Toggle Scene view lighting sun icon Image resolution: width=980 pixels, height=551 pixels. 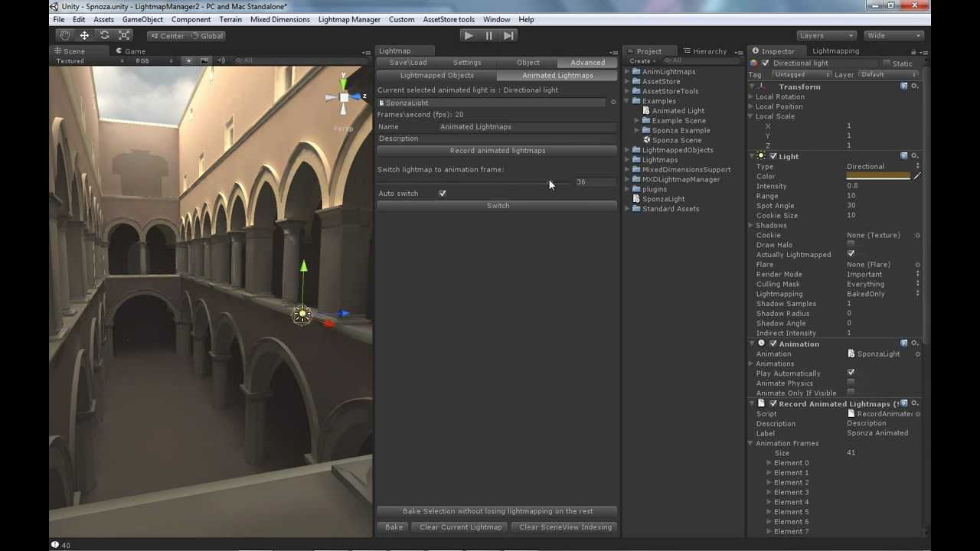coord(188,60)
